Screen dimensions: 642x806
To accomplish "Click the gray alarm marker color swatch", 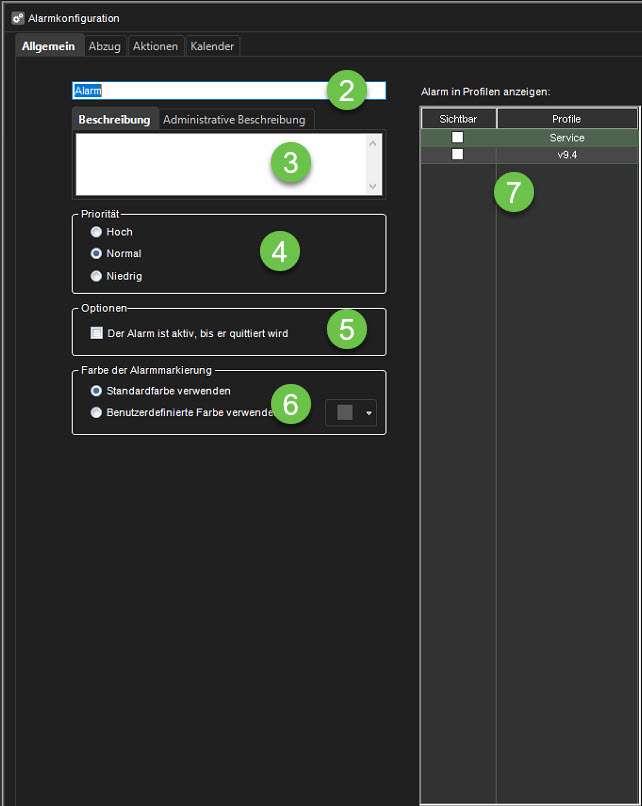I will [x=344, y=413].
